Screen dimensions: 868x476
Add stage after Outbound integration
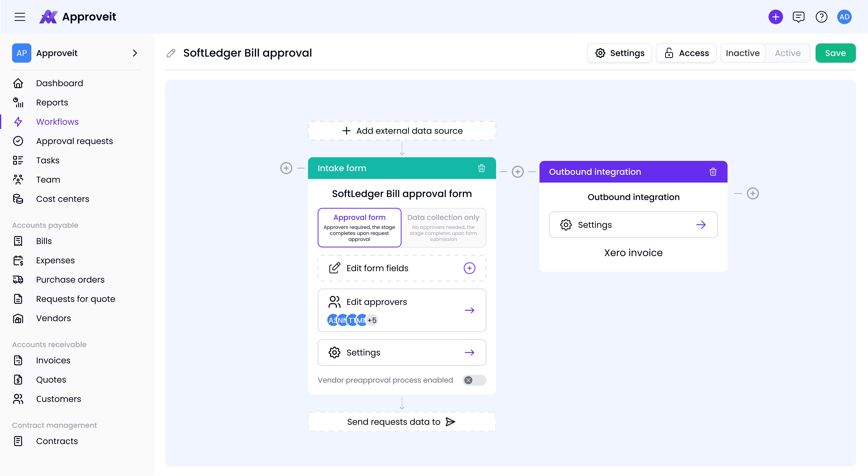pos(753,193)
